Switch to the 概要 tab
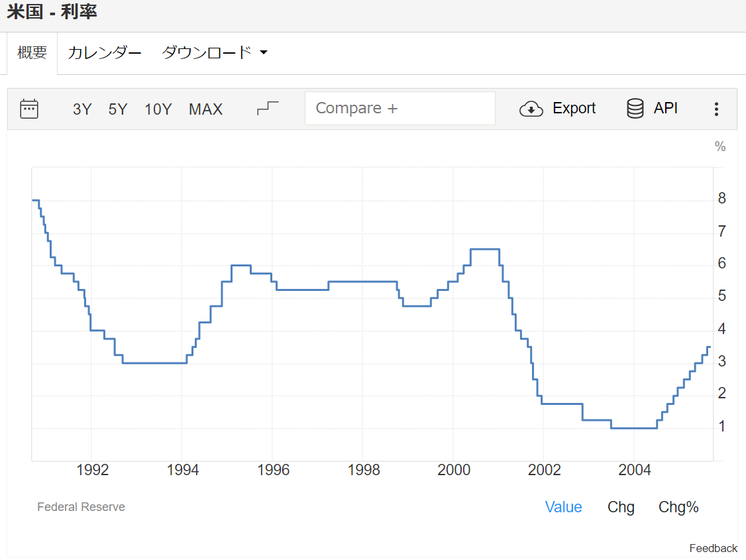This screenshot has width=746, height=560. [x=32, y=53]
